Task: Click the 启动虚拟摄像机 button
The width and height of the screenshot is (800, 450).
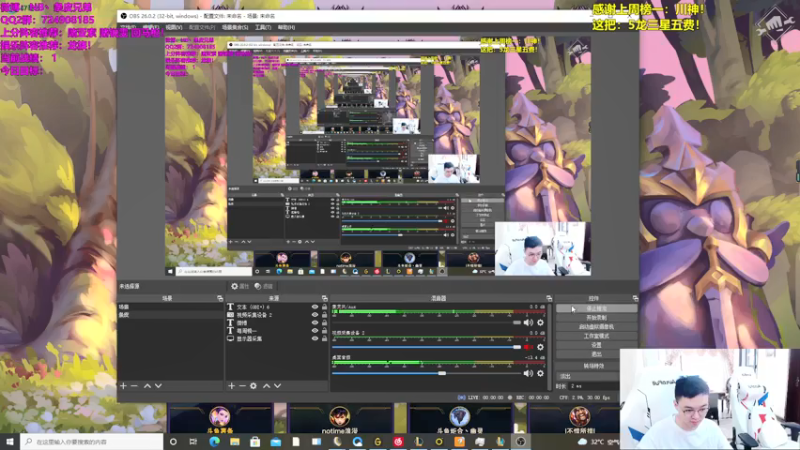Action: click(596, 327)
